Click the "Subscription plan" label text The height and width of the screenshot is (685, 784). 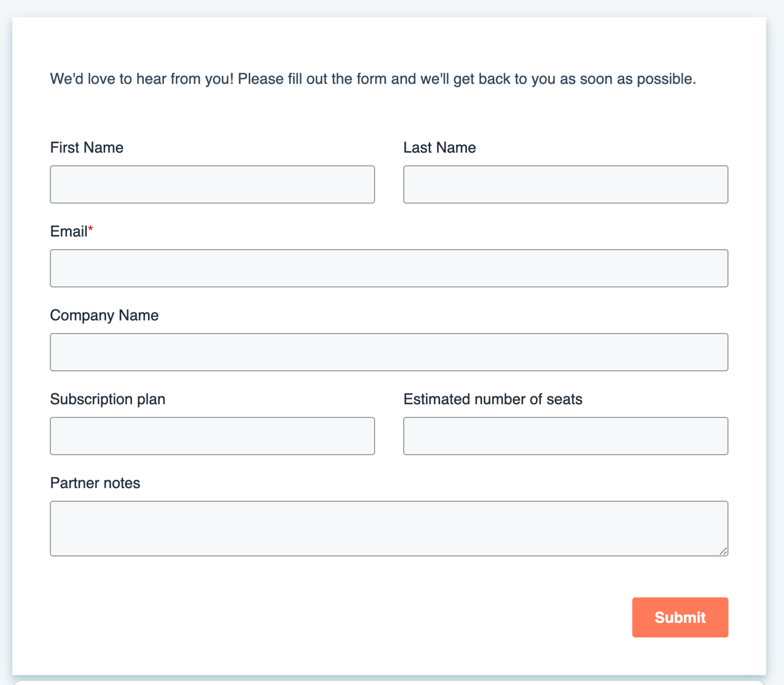108,399
